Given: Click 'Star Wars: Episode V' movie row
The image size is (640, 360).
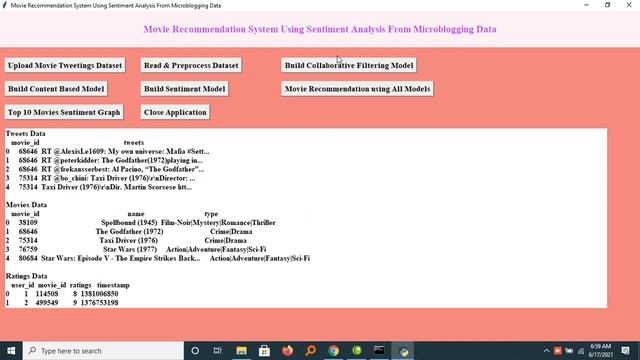Looking at the screenshot, I should [x=158, y=258].
